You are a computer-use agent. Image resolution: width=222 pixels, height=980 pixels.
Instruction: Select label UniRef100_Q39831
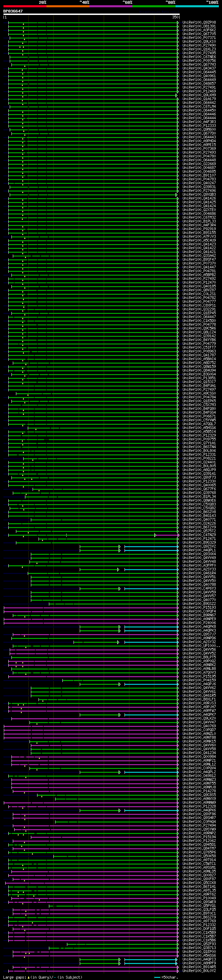pyautogui.click(x=199, y=187)
